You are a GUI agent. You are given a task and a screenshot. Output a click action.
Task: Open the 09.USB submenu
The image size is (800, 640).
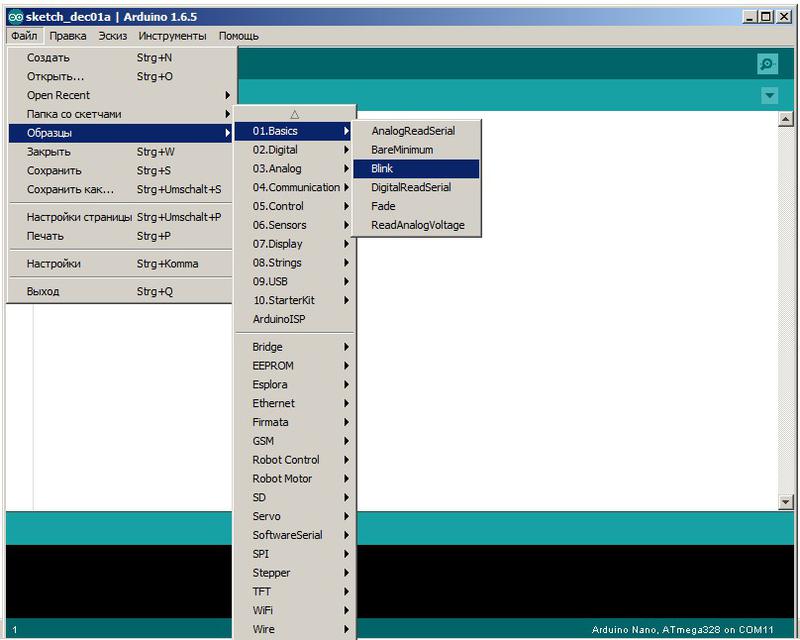[x=294, y=282]
